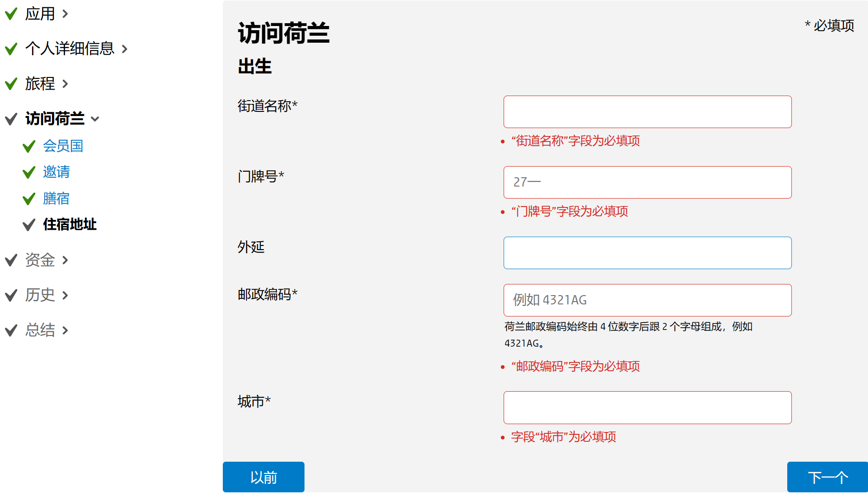The height and width of the screenshot is (503, 868).
Task: Go to the 邀请 sub-page link
Action: (x=56, y=172)
